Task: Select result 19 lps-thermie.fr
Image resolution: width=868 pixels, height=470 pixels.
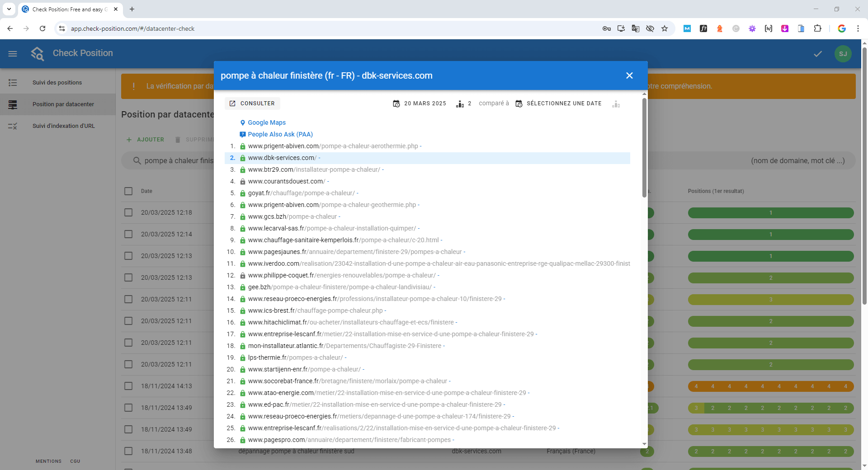Action: (x=295, y=357)
